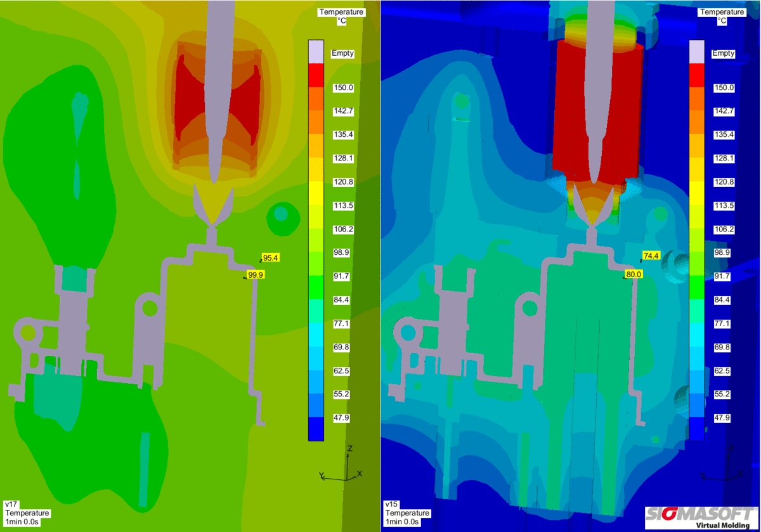Select the 80.0 temperature probe label
761x532 pixels.
coord(634,274)
